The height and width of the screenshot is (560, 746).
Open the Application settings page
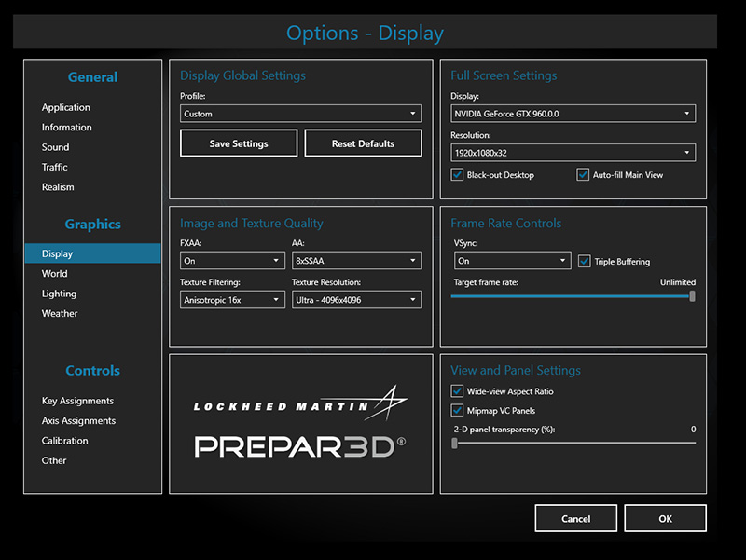65,107
